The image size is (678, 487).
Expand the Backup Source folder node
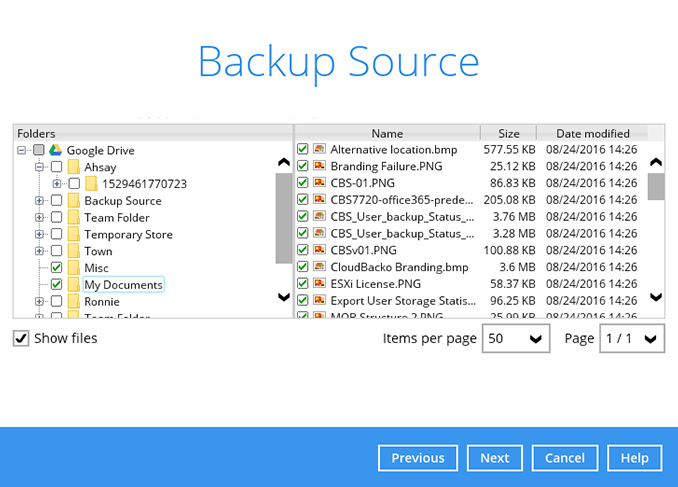click(x=39, y=201)
